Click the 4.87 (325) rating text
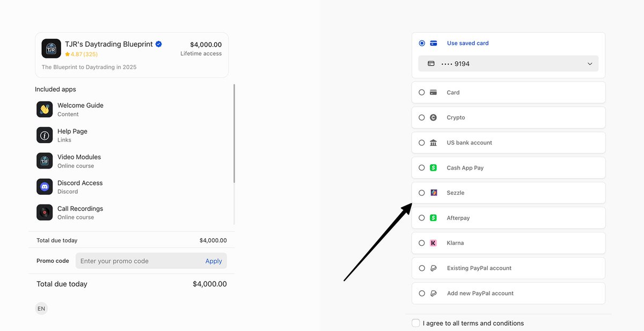This screenshot has width=644, height=331. point(84,54)
